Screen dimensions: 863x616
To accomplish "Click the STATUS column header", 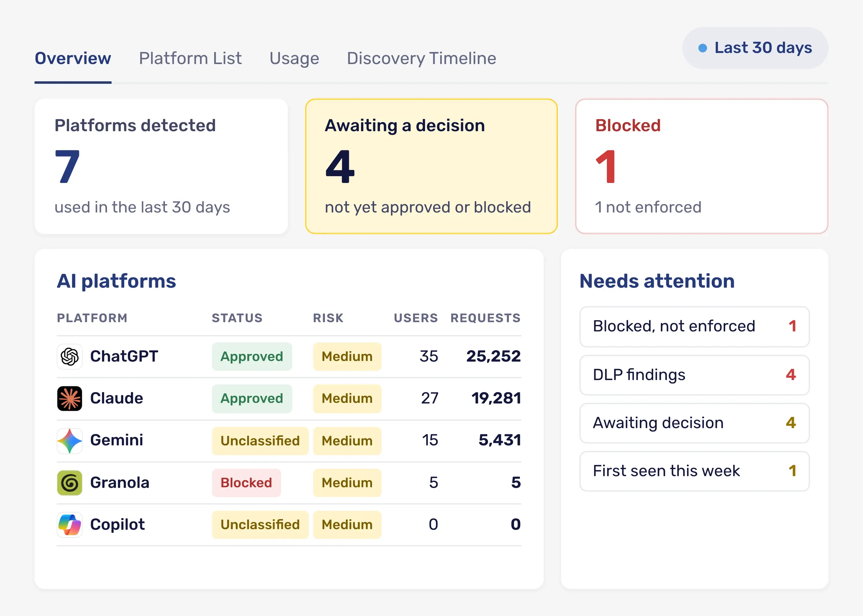I will (x=237, y=318).
